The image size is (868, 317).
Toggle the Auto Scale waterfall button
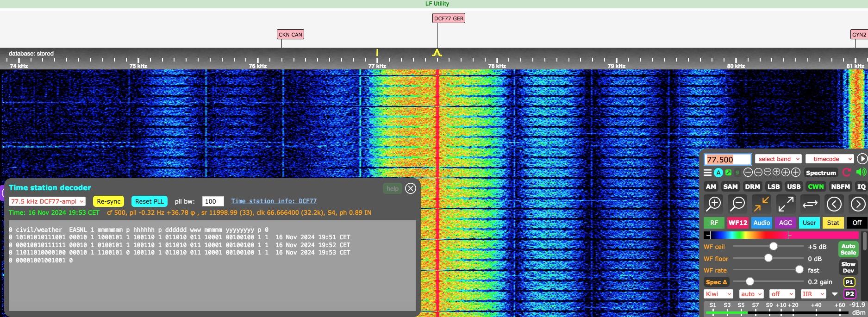848,249
